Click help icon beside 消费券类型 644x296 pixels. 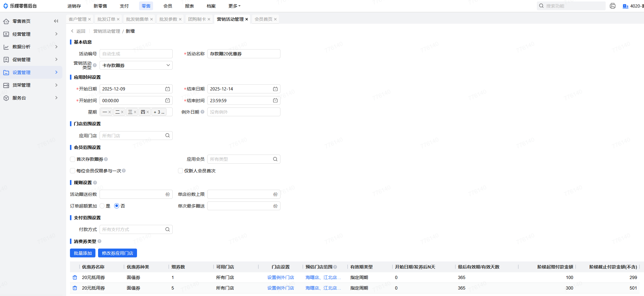(x=100, y=241)
